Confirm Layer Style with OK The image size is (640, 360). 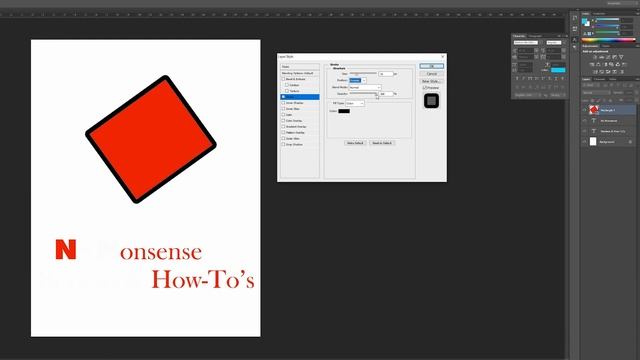click(x=431, y=66)
